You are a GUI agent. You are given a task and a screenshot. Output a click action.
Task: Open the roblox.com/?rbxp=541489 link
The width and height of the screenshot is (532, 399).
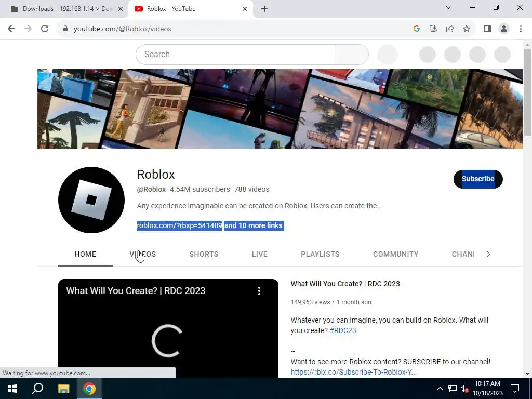click(x=179, y=225)
